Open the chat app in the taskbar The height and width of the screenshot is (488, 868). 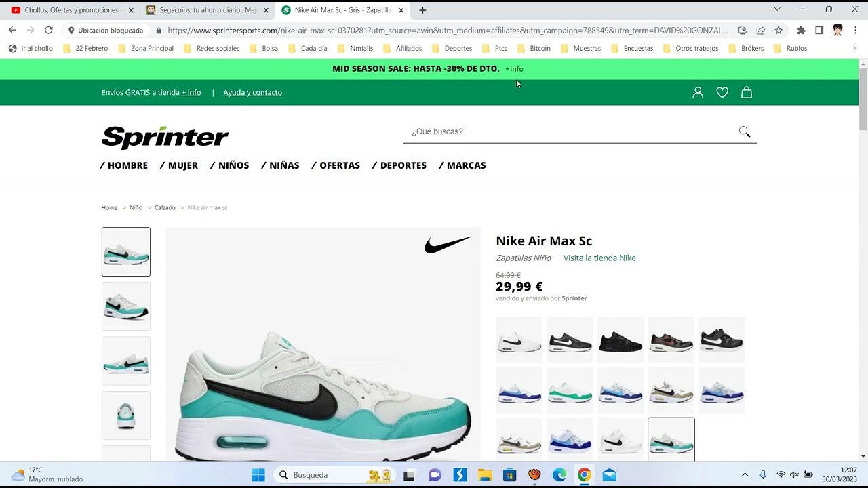435,475
